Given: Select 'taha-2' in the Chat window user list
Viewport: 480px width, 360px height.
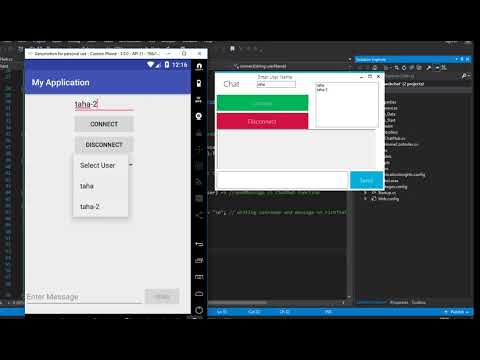Looking at the screenshot, I should (322, 90).
